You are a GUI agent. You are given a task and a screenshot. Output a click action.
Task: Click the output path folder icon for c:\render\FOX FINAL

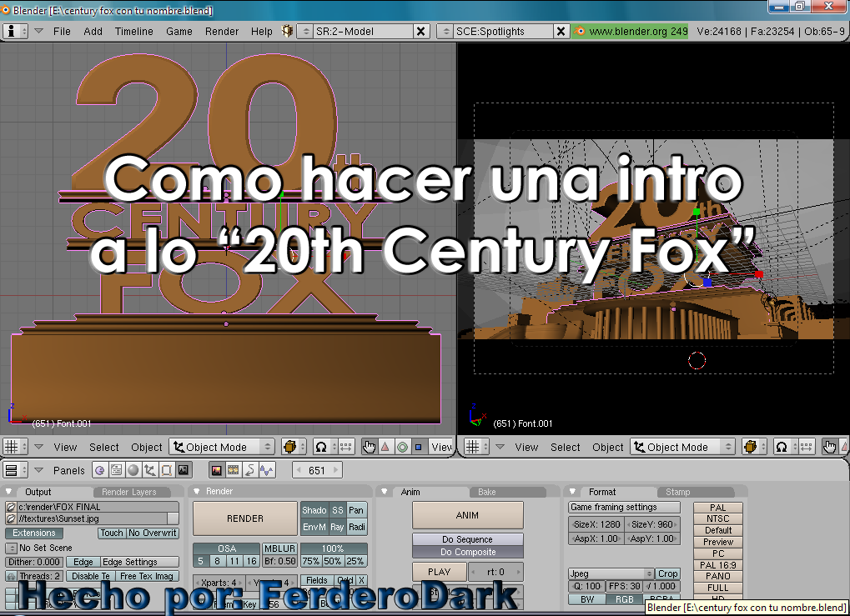pos(11,507)
